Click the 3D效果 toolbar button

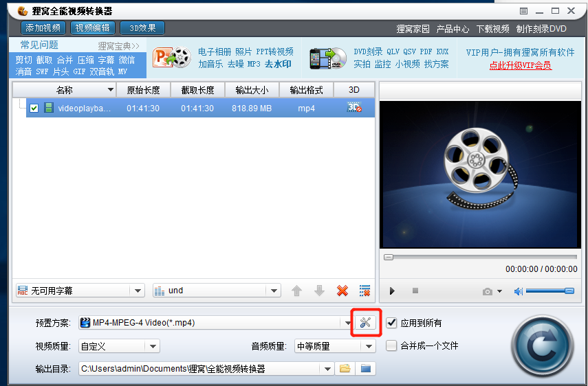click(x=142, y=28)
